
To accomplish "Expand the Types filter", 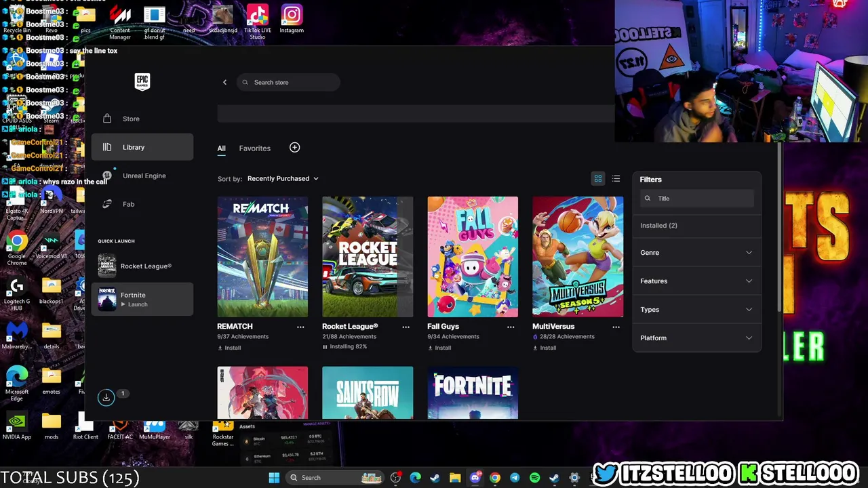I will pos(696,309).
